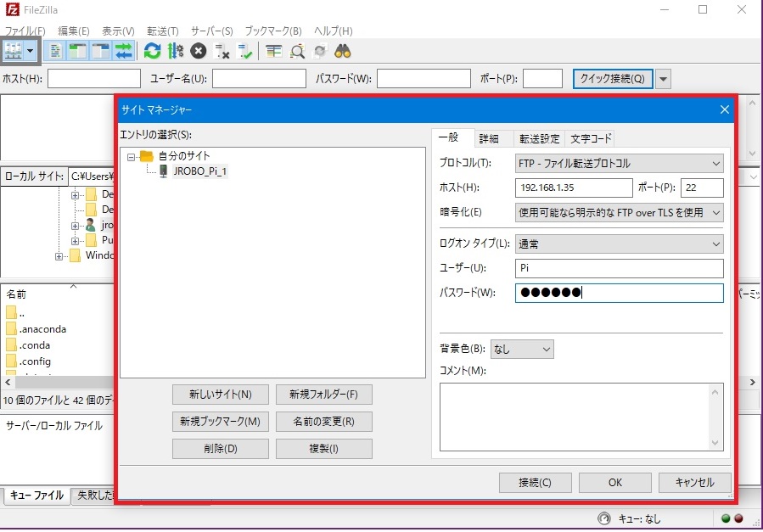Close the サイト マネージャー dialog
This screenshot has width=763, height=532.
point(725,109)
